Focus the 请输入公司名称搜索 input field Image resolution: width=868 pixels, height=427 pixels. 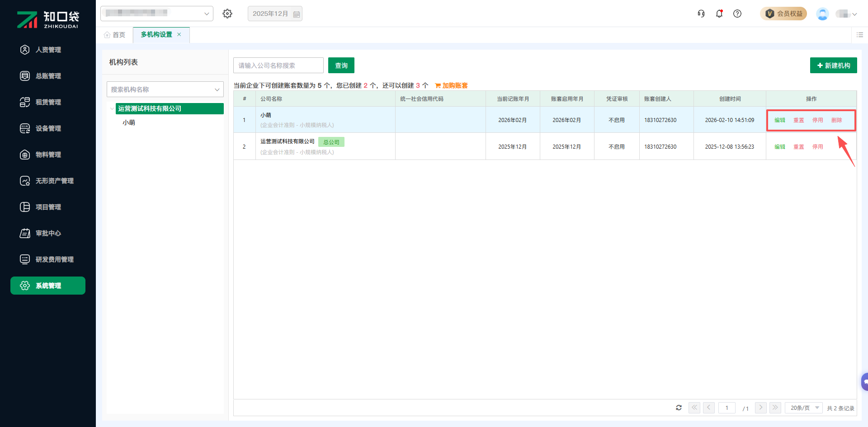pos(278,66)
